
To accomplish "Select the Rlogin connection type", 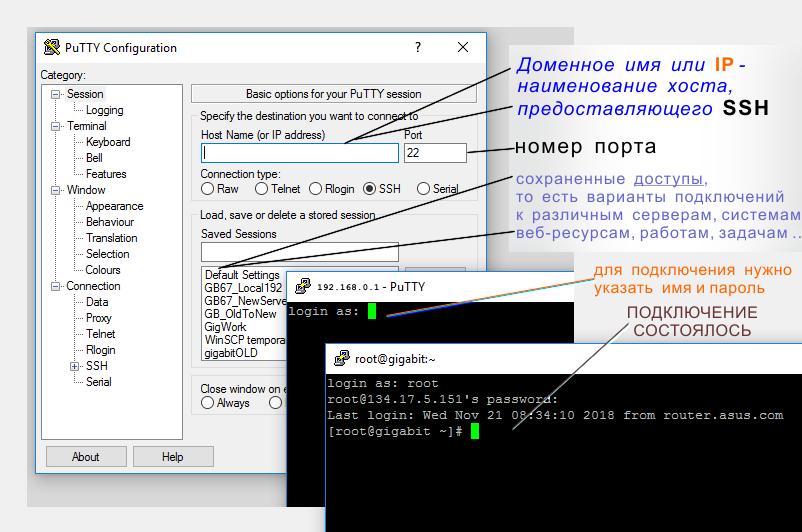I will point(316,189).
